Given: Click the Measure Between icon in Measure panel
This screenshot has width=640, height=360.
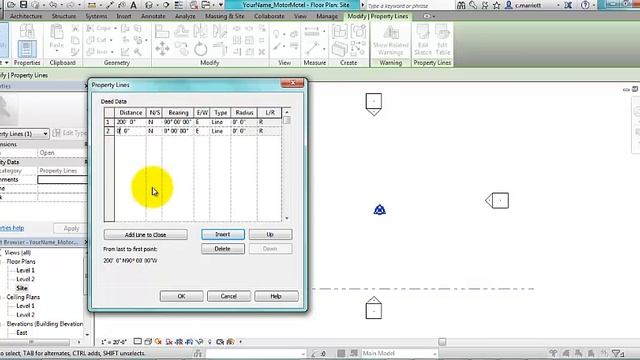Looking at the screenshot, I should [312, 31].
